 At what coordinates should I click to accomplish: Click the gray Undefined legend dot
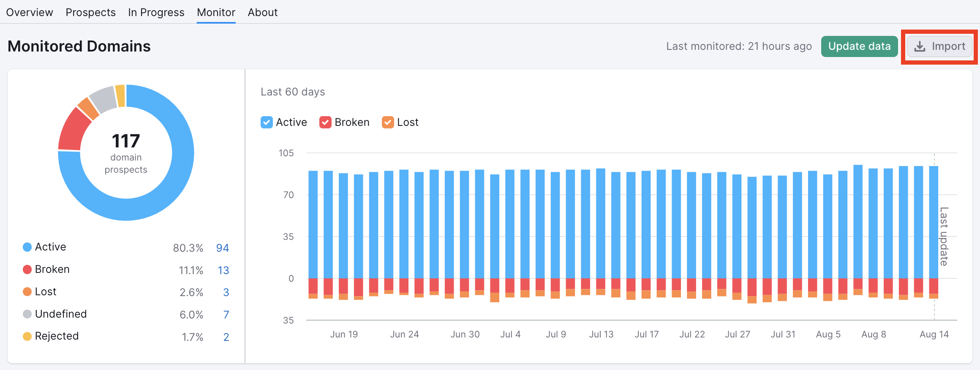pos(27,314)
